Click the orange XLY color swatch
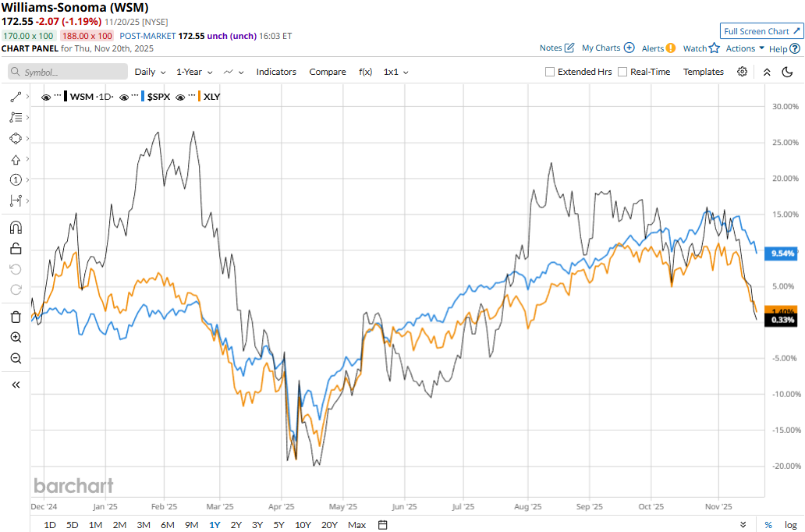The image size is (805, 532). [x=199, y=96]
